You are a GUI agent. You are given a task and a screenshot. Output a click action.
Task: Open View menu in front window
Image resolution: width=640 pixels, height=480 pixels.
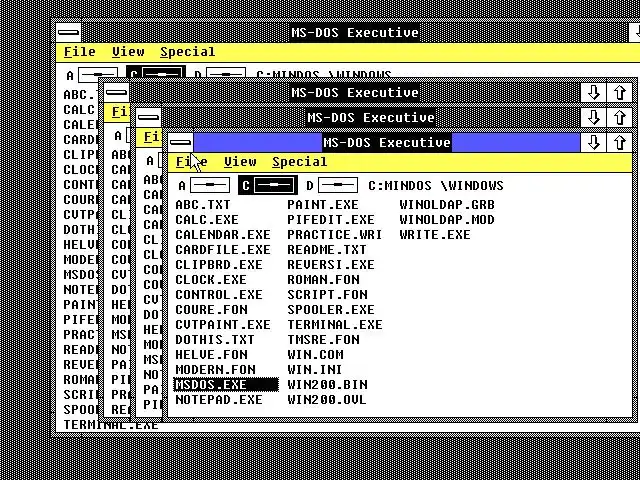pyautogui.click(x=240, y=162)
